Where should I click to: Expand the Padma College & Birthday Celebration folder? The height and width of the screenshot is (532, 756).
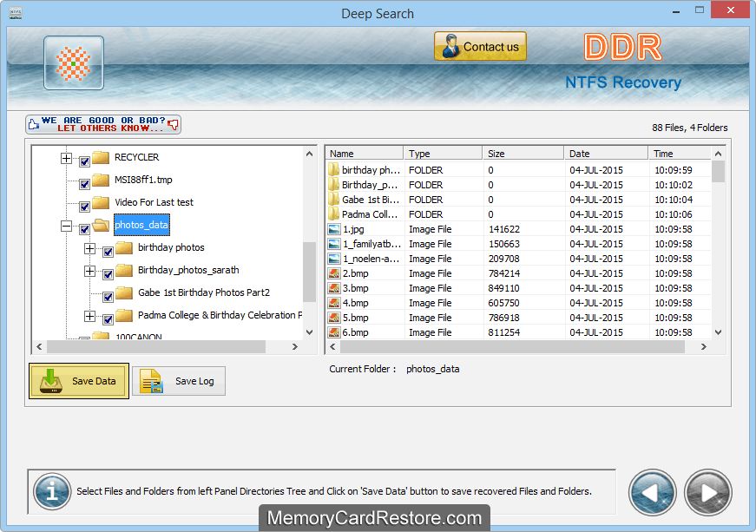(x=89, y=316)
